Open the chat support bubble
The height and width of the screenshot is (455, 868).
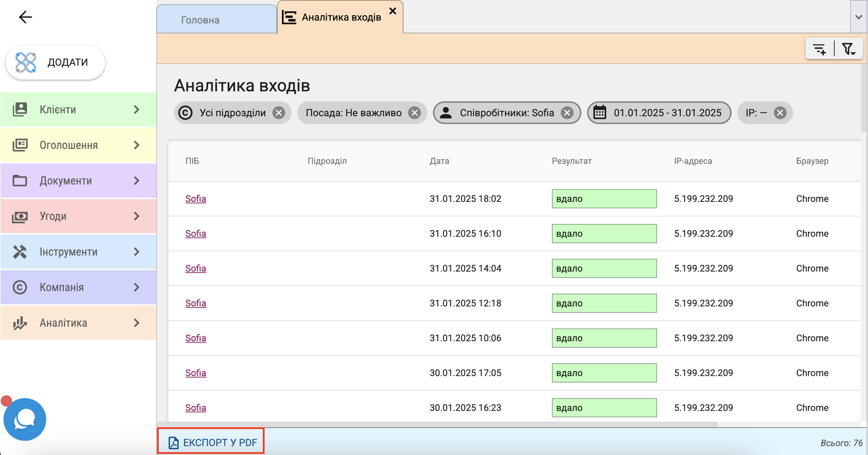point(25,419)
